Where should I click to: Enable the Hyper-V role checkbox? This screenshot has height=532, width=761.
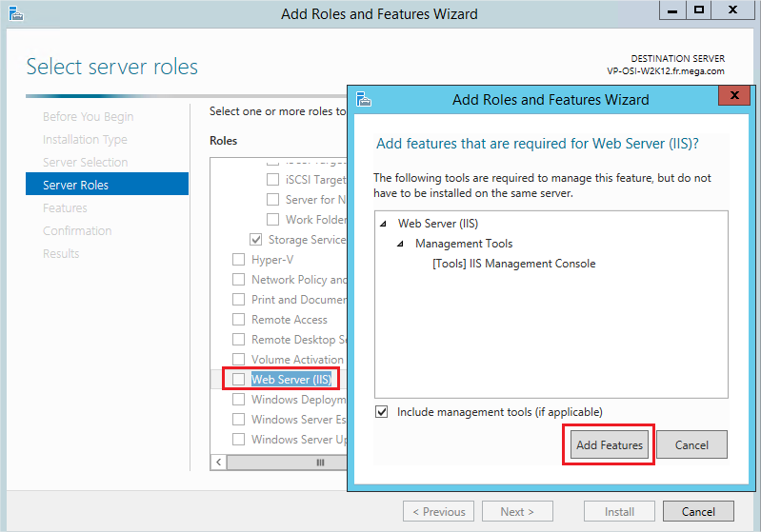pyautogui.click(x=238, y=260)
